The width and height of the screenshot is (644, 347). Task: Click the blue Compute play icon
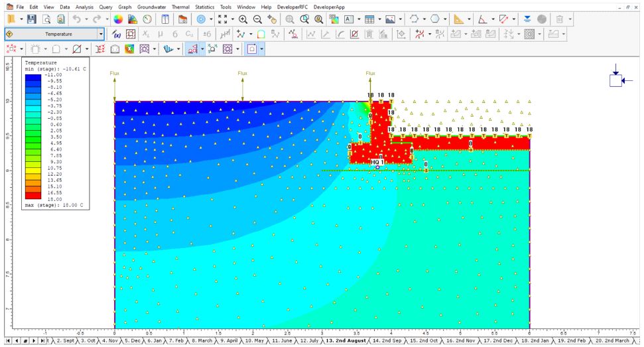pyautogui.click(x=201, y=20)
